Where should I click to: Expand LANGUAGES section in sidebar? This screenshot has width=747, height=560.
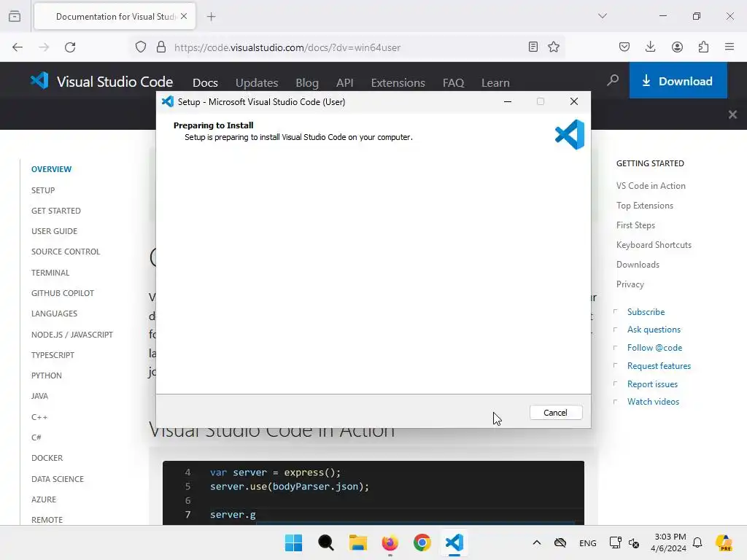click(x=54, y=314)
